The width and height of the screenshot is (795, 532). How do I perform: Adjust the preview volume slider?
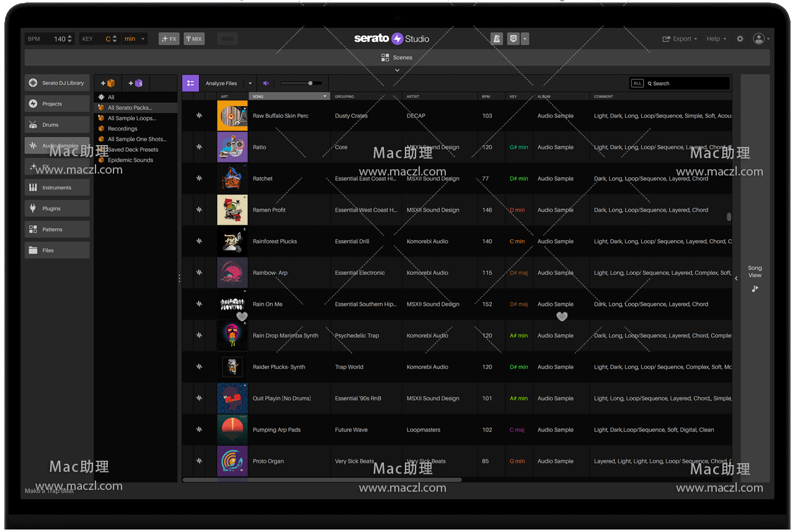(310, 83)
